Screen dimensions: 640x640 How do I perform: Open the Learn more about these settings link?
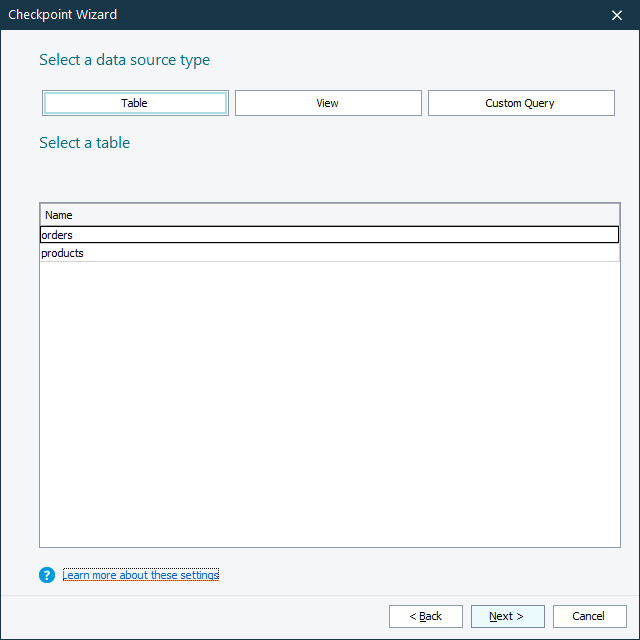pyautogui.click(x=140, y=575)
